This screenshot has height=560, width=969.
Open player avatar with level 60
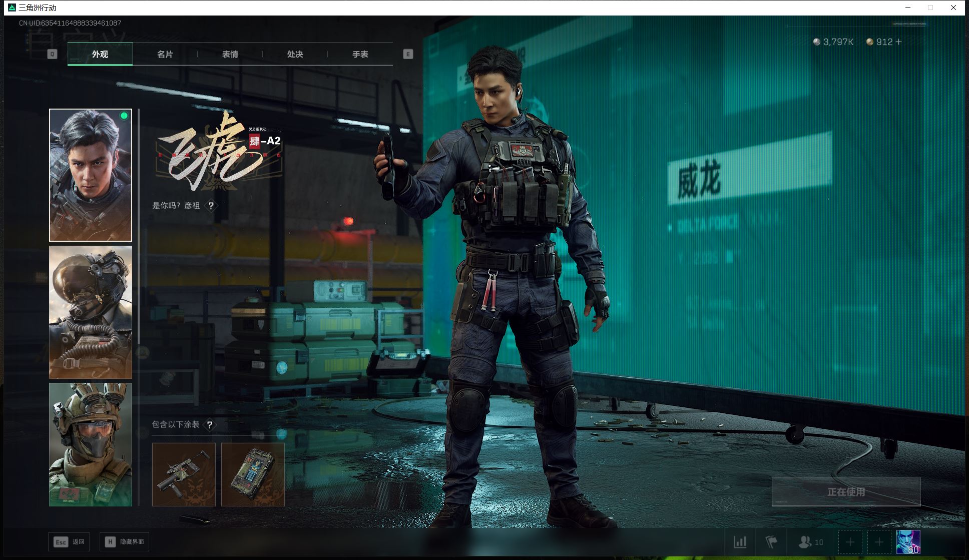click(x=908, y=542)
